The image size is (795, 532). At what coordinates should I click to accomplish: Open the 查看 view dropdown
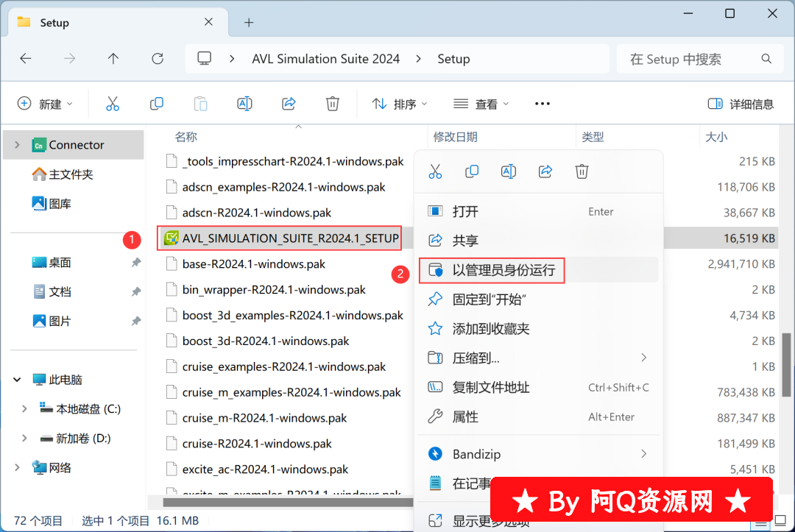pyautogui.click(x=481, y=104)
